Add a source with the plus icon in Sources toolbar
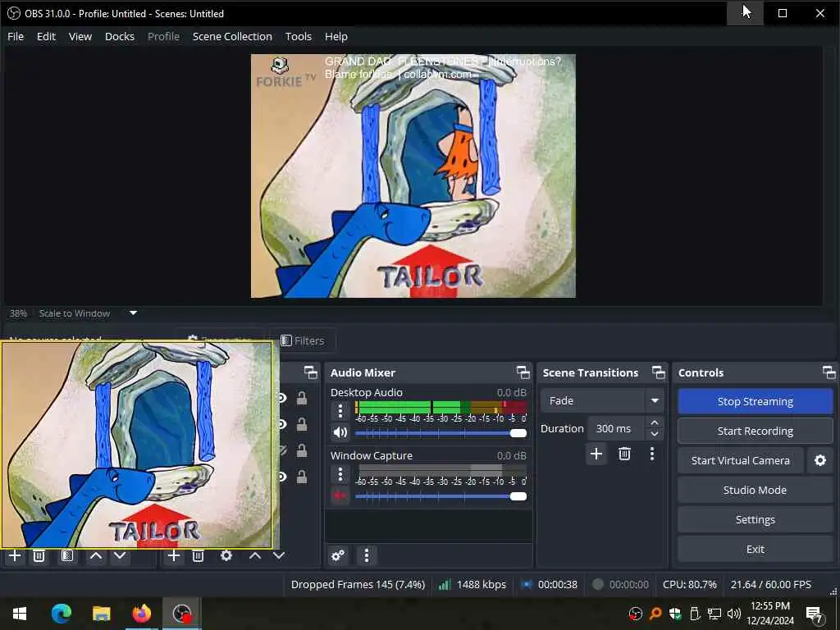Viewport: 840px width, 630px height. tap(174, 555)
